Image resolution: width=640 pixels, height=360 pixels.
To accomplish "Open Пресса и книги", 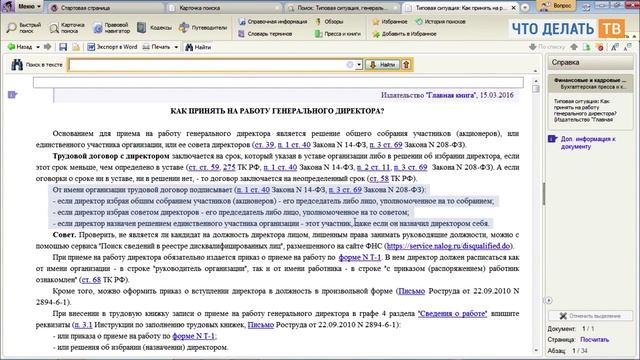I will [338, 34].
